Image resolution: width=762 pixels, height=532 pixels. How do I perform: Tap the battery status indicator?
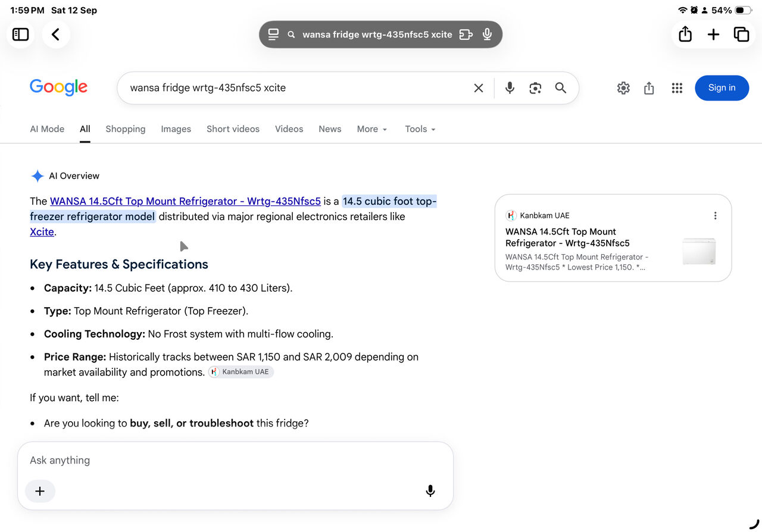tap(743, 10)
